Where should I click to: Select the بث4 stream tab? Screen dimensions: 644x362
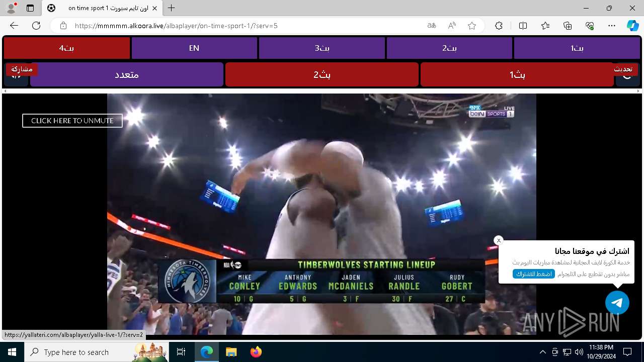67,48
